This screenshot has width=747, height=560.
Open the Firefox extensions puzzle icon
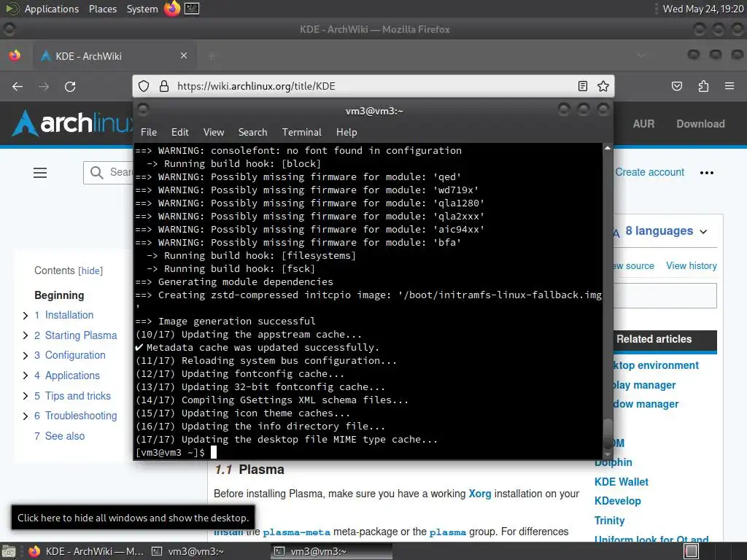pos(703,86)
